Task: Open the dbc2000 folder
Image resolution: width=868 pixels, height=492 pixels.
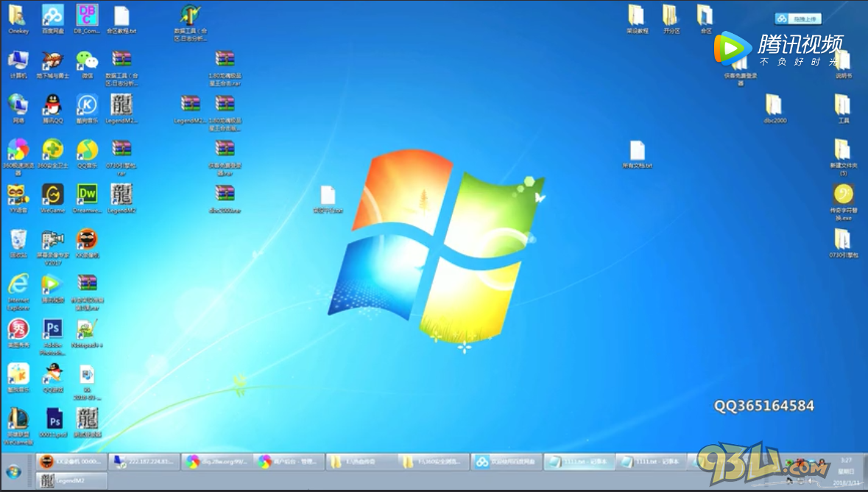Action: [775, 109]
